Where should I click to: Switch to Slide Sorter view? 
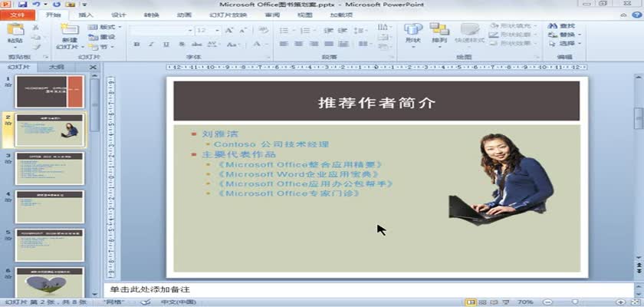(482, 302)
